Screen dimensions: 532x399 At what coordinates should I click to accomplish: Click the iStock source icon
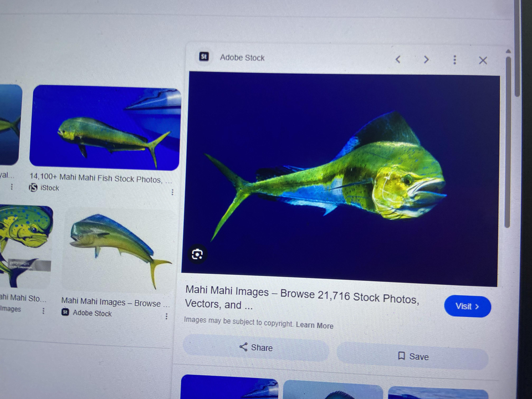click(x=33, y=188)
